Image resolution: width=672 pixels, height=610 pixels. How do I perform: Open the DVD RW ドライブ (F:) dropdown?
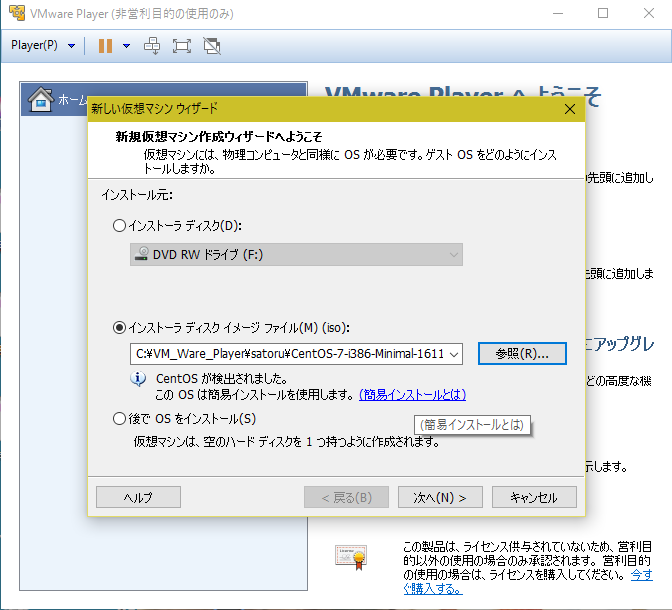296,255
